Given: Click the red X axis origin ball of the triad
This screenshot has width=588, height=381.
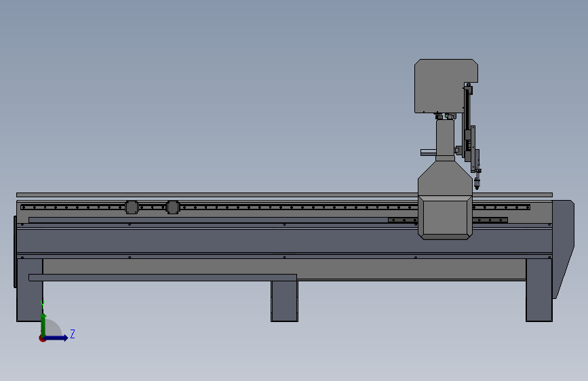Looking at the screenshot, I should pos(42,338).
